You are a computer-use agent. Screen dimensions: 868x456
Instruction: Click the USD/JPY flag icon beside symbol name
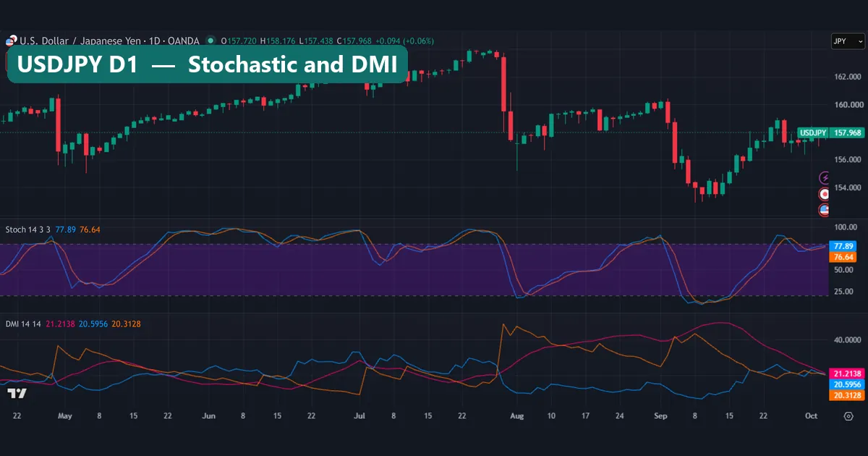pos(12,41)
